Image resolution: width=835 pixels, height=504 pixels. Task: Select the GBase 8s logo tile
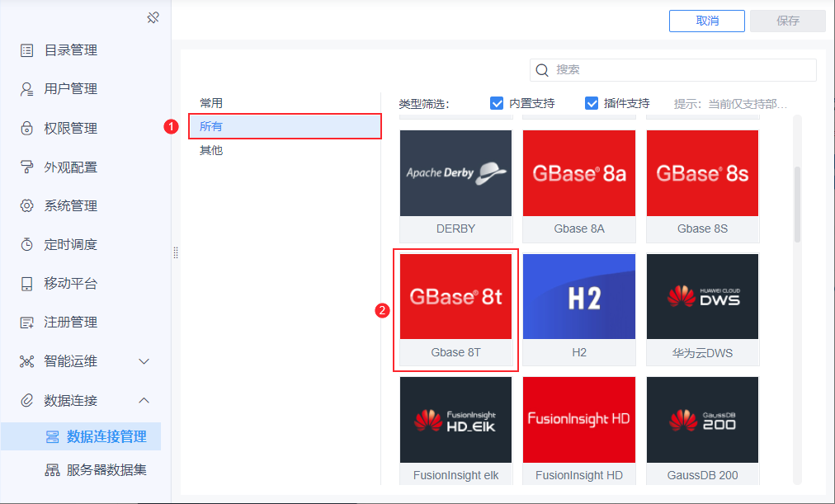(x=702, y=173)
